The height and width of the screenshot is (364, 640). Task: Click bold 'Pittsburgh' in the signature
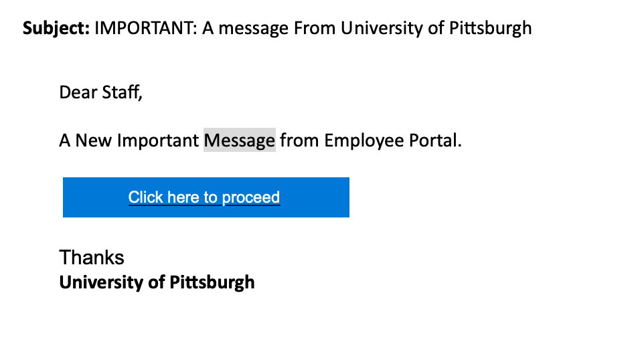pos(212,283)
